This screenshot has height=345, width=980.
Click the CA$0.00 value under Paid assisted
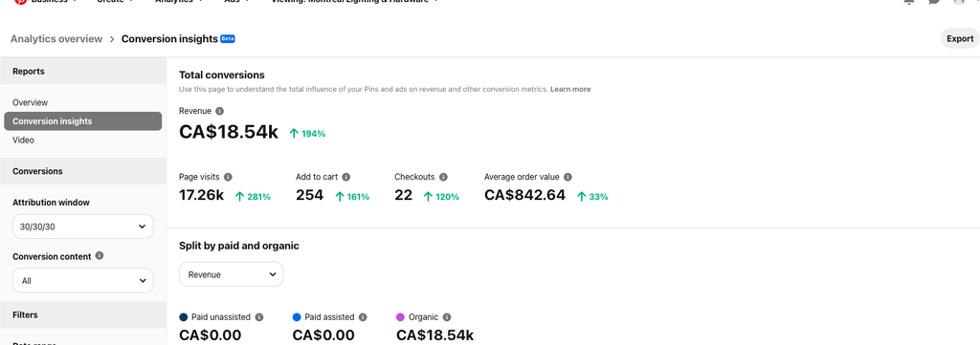tap(323, 335)
